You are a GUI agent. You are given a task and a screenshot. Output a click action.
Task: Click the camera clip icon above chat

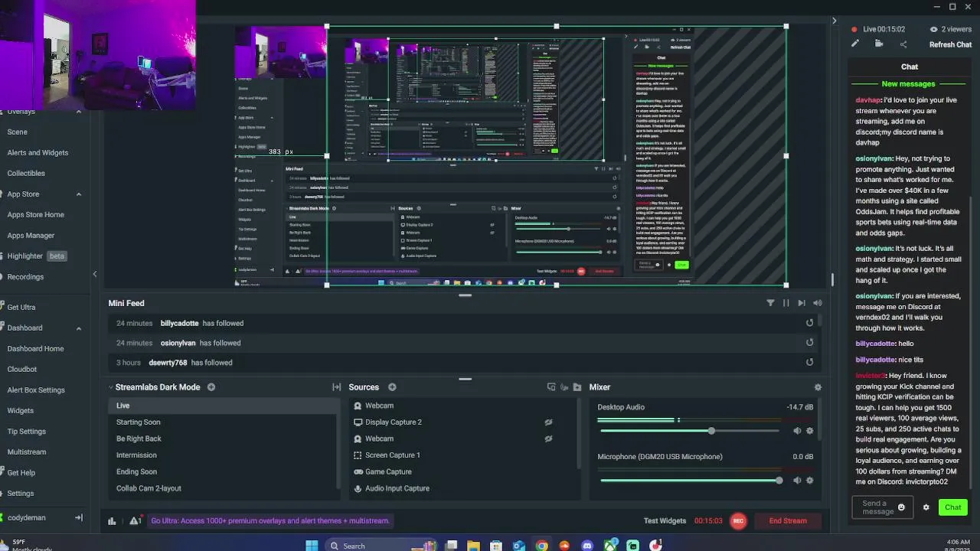[879, 44]
